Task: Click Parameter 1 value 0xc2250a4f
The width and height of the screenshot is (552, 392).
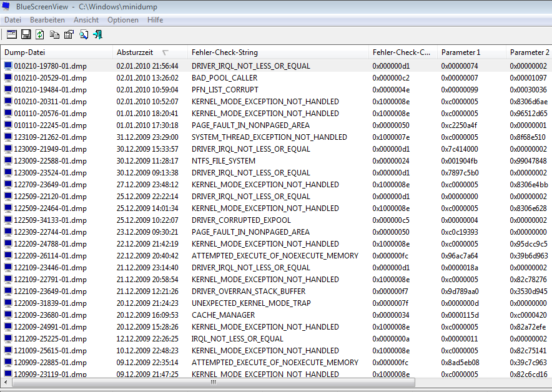Action: pos(459,125)
